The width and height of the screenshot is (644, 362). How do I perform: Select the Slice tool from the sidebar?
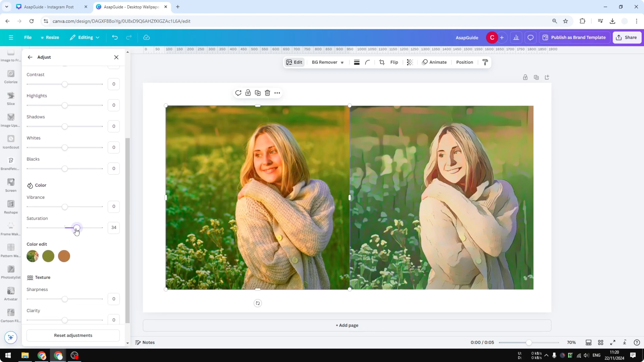point(10,98)
